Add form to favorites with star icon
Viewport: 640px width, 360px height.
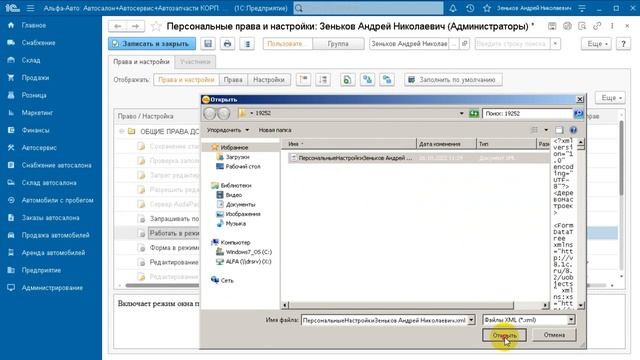[156, 27]
